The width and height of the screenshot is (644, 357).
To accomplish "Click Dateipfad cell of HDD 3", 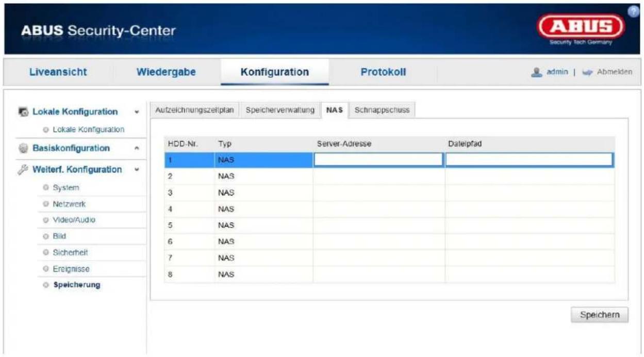I will tap(530, 192).
